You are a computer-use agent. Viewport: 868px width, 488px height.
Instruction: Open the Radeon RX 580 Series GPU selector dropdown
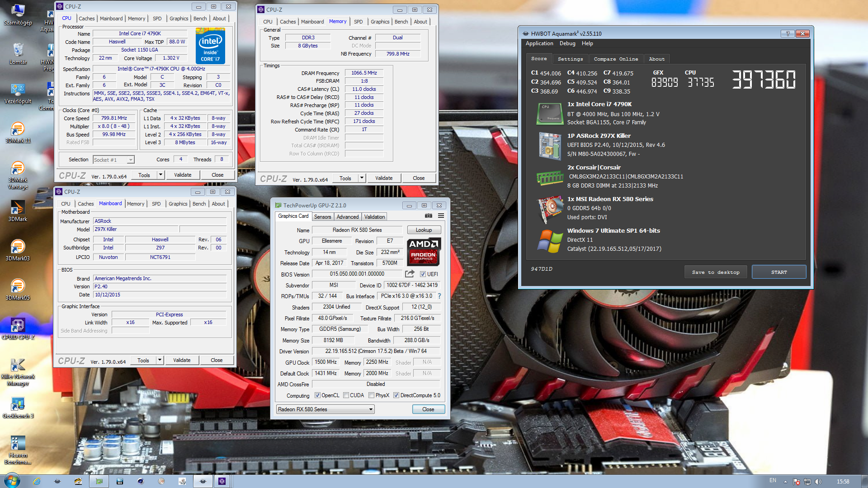(x=325, y=409)
